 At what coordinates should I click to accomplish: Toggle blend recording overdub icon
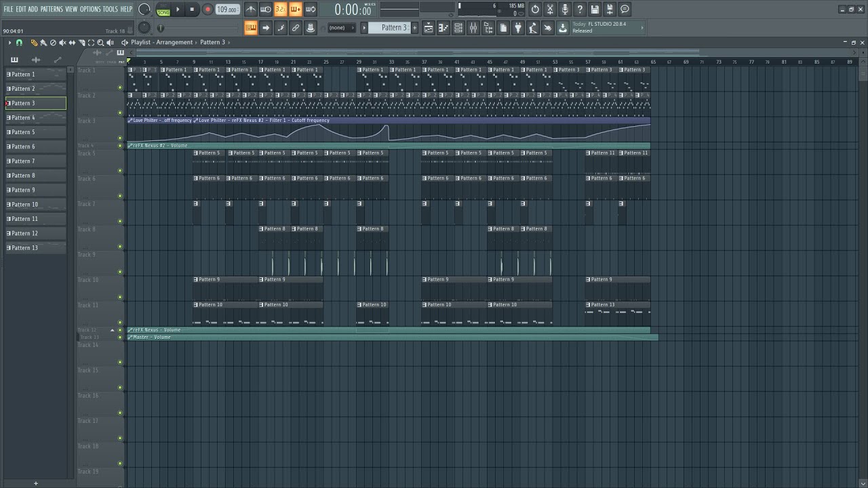pos(296,9)
